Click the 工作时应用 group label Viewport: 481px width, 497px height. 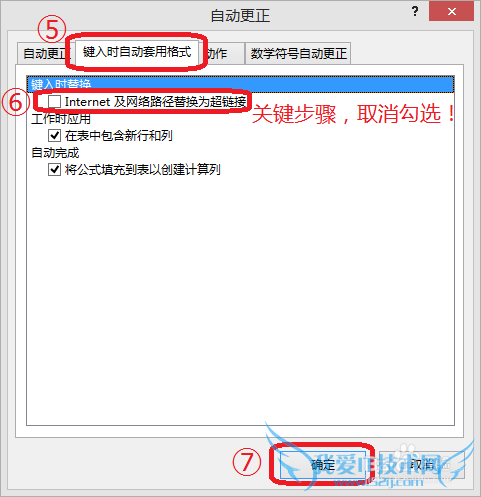tap(61, 119)
